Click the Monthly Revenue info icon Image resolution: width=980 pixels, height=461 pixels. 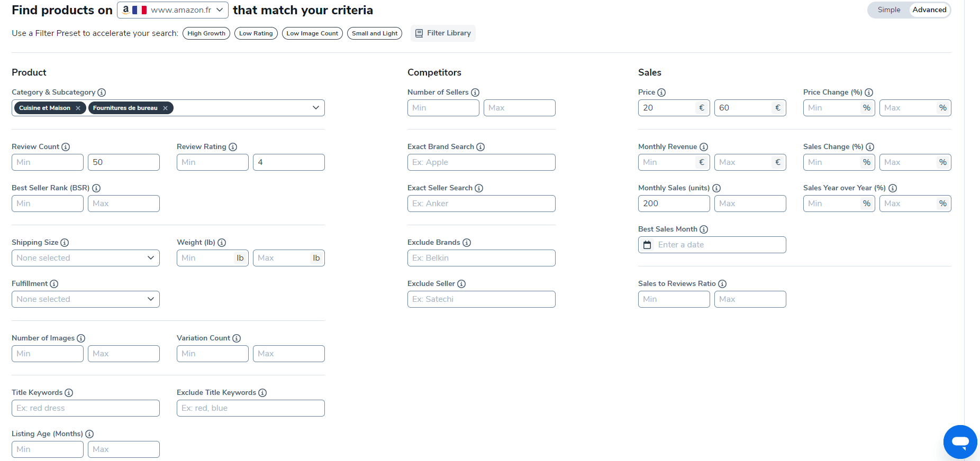click(x=704, y=147)
